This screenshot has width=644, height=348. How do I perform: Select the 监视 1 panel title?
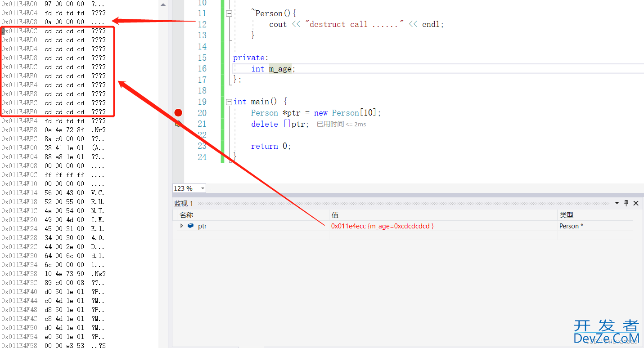coord(184,203)
